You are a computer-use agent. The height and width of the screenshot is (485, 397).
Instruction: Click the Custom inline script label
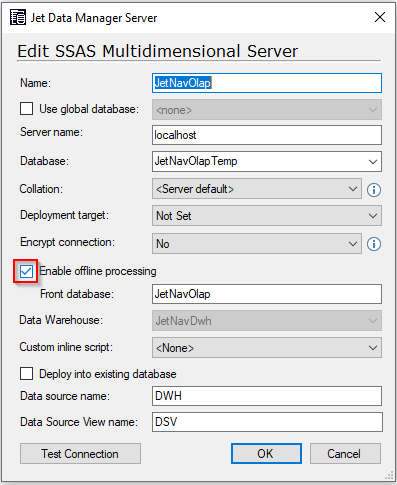point(66,347)
